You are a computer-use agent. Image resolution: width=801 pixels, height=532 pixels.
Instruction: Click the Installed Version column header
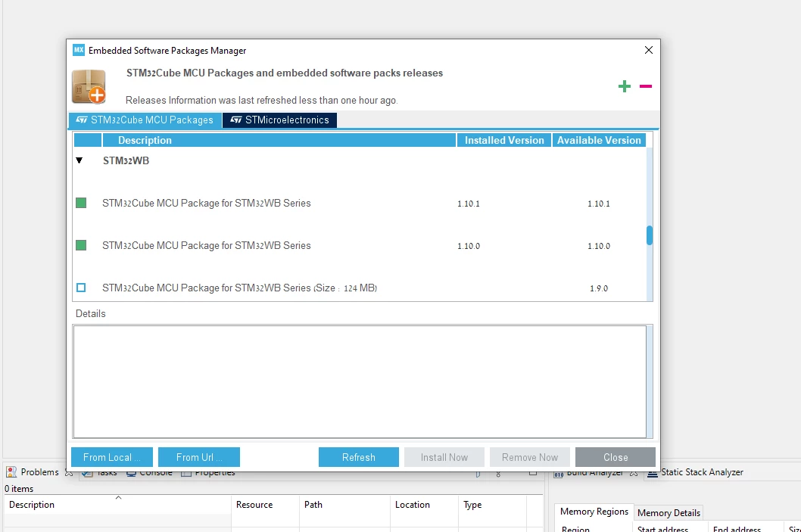coord(504,141)
